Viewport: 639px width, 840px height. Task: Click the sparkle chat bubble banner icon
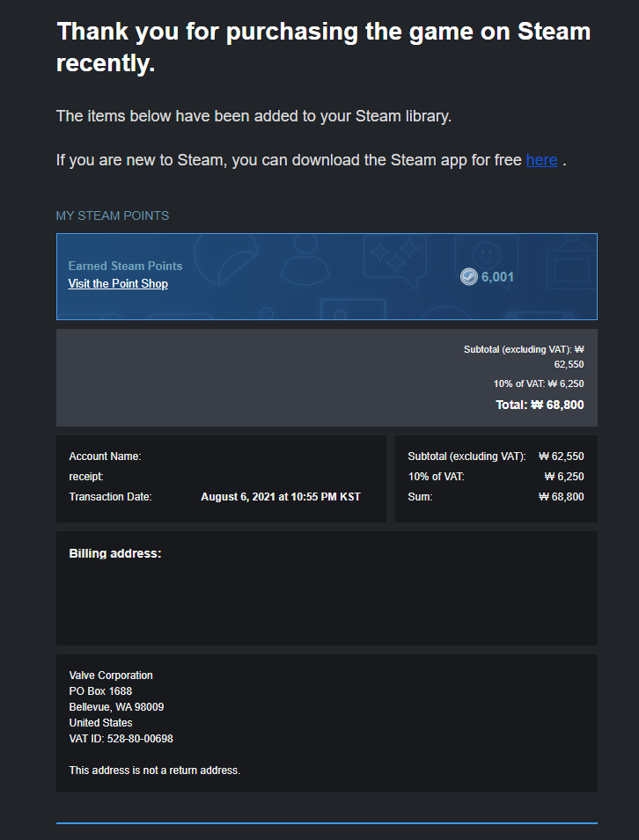pyautogui.click(x=395, y=259)
